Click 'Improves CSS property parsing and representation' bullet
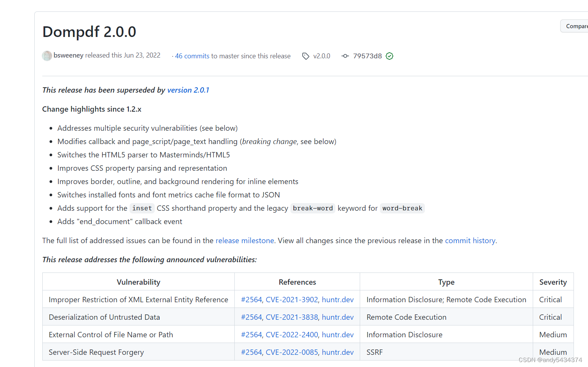 142,168
